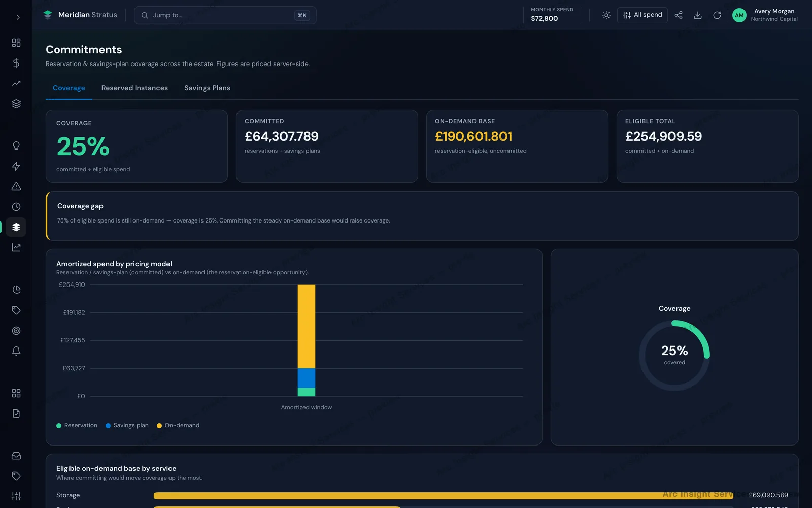The width and height of the screenshot is (812, 508).
Task: Open the lightbulb recommendations icon in sidebar
Action: click(16, 146)
